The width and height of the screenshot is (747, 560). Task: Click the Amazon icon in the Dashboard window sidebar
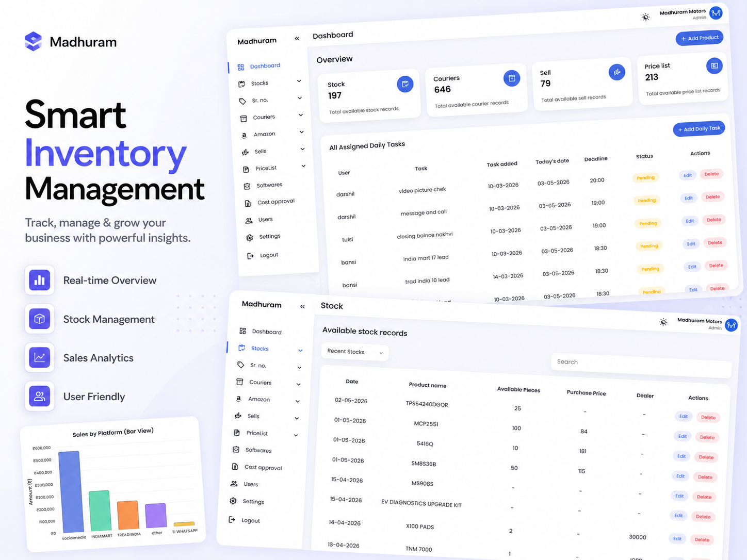point(244,135)
